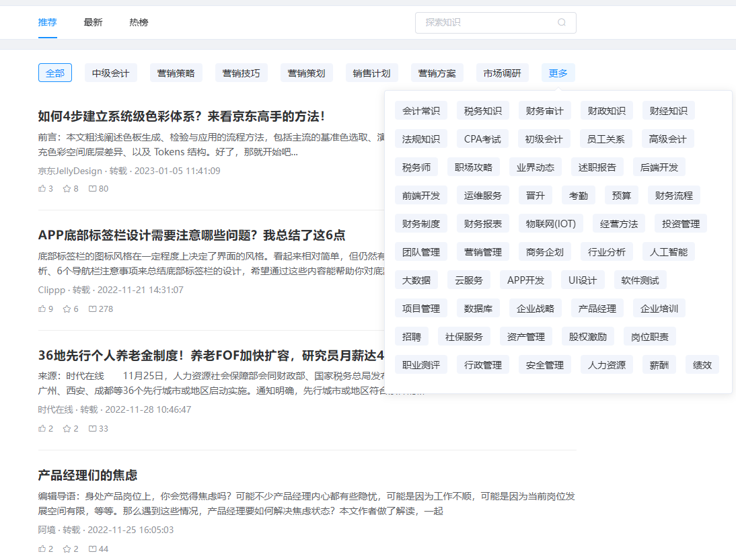Image resolution: width=736 pixels, height=560 pixels.
Task: Like the 36地先行个人养老金 article
Action: pos(42,428)
